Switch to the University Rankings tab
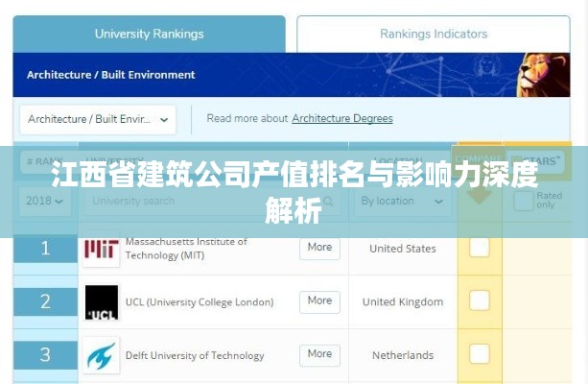Screen dimensions: 588x384 [x=150, y=35]
